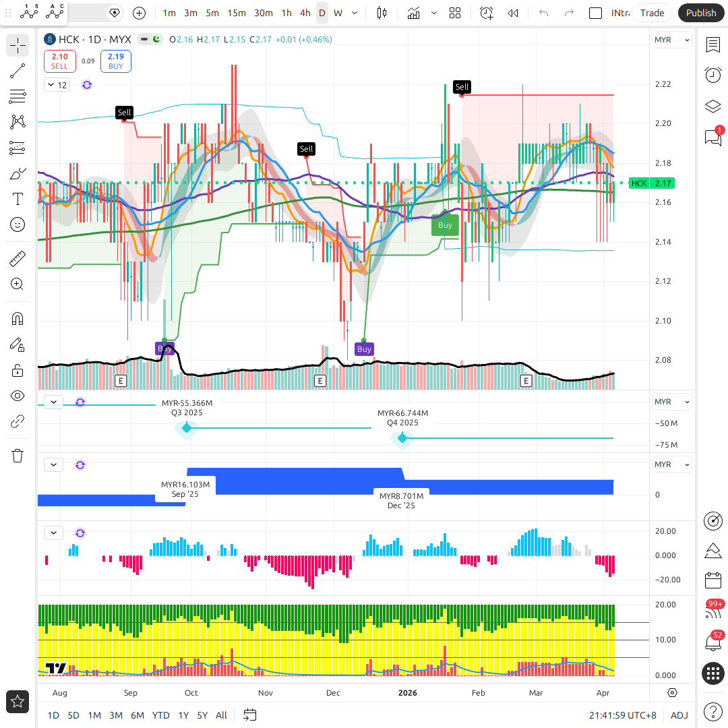This screenshot has height=728, width=728.
Task: Select the Trend Line drawing tool
Action: (18, 71)
